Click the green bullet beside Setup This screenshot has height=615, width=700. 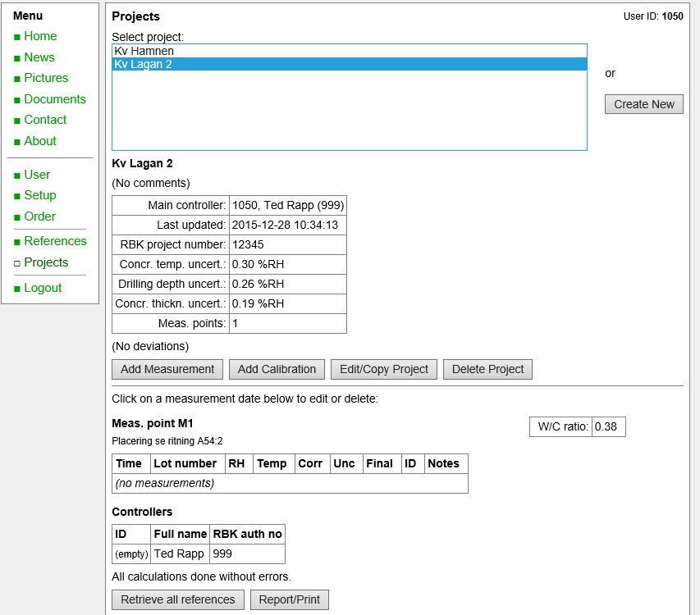pos(17,196)
